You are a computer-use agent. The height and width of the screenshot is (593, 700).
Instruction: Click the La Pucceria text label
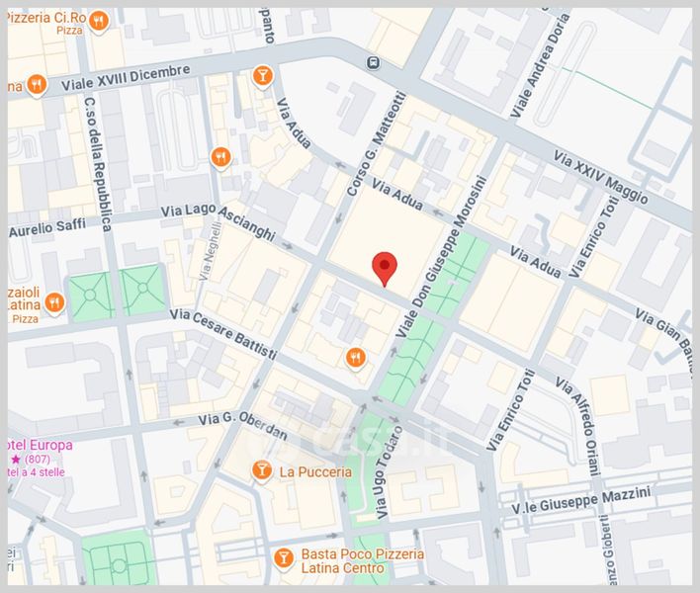coord(314,471)
